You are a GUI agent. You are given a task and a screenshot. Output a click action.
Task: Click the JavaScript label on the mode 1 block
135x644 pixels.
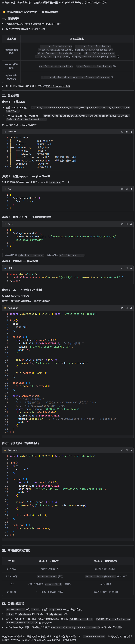(13, 308)
